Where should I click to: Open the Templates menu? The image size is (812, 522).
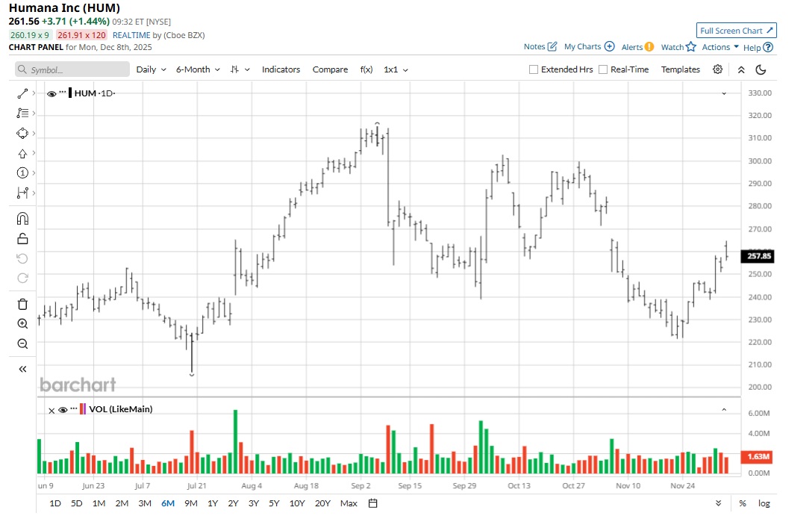(681, 69)
